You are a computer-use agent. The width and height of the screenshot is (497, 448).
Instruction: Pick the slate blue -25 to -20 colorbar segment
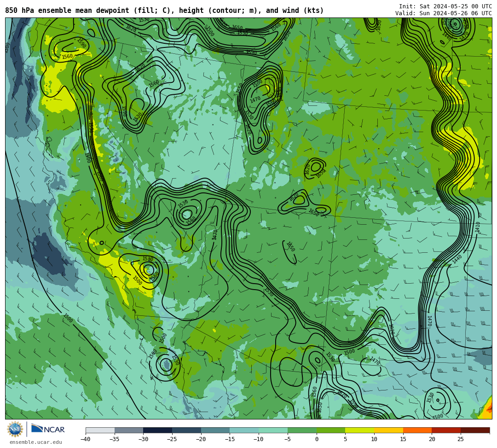tap(187, 430)
